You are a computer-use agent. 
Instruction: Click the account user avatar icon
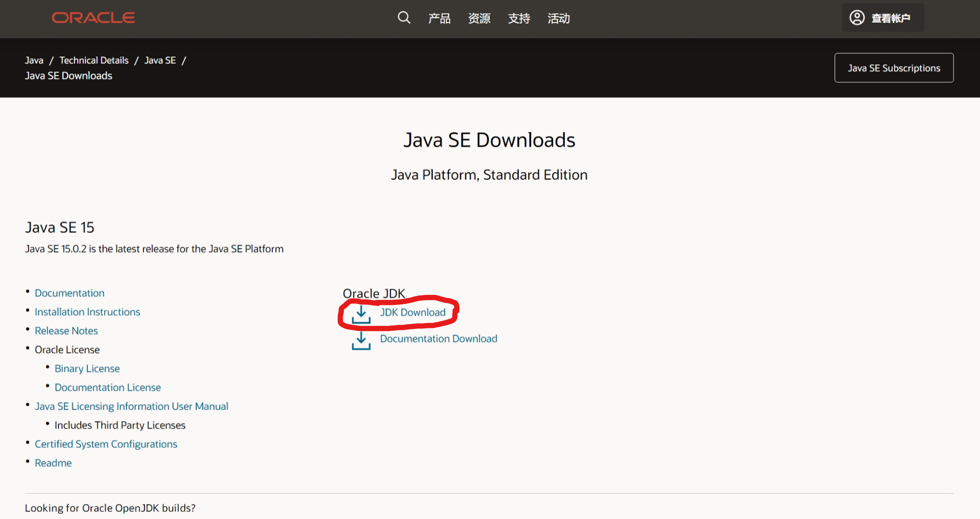pos(857,18)
